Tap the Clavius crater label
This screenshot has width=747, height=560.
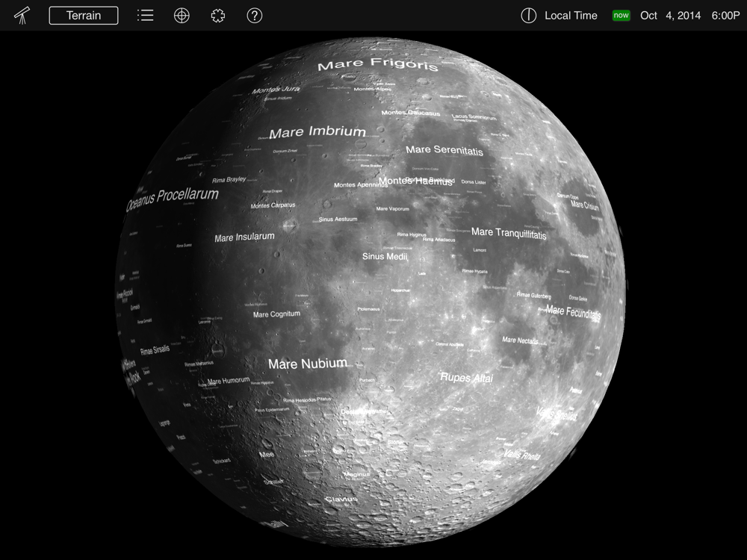click(x=341, y=499)
